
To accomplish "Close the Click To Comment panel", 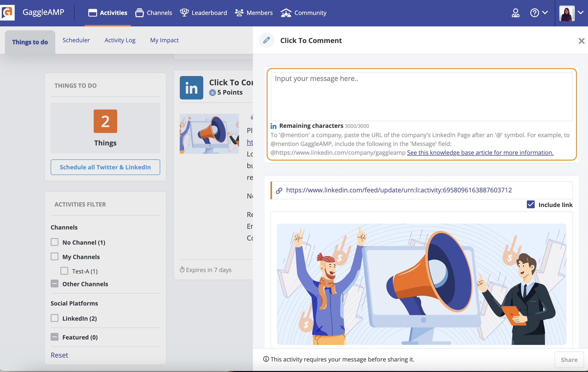I will pos(581,41).
